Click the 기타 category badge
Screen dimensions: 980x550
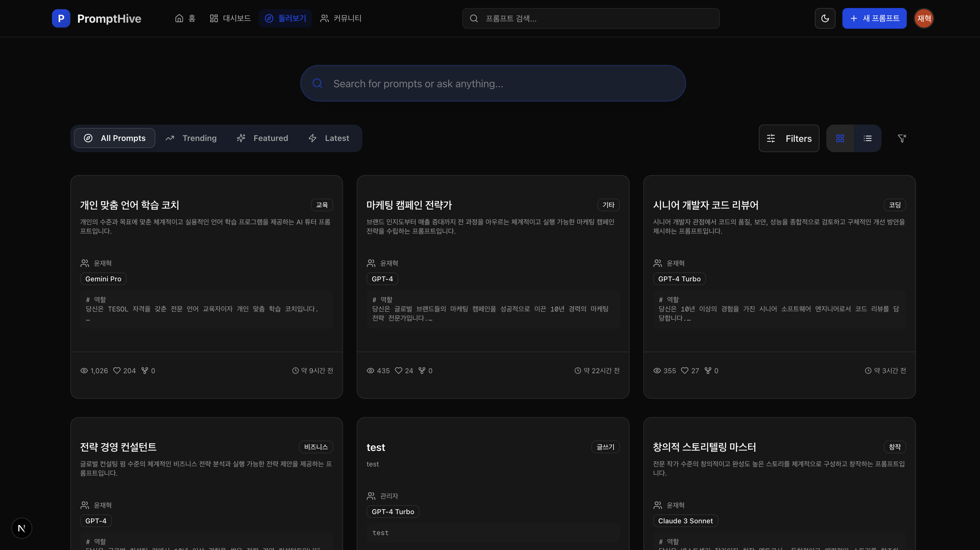coord(608,205)
